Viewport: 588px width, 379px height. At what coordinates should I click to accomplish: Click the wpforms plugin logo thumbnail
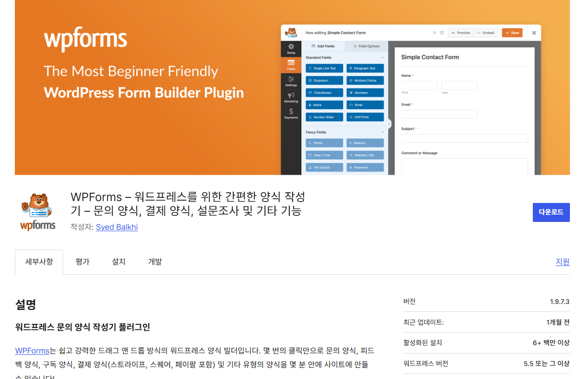click(38, 212)
